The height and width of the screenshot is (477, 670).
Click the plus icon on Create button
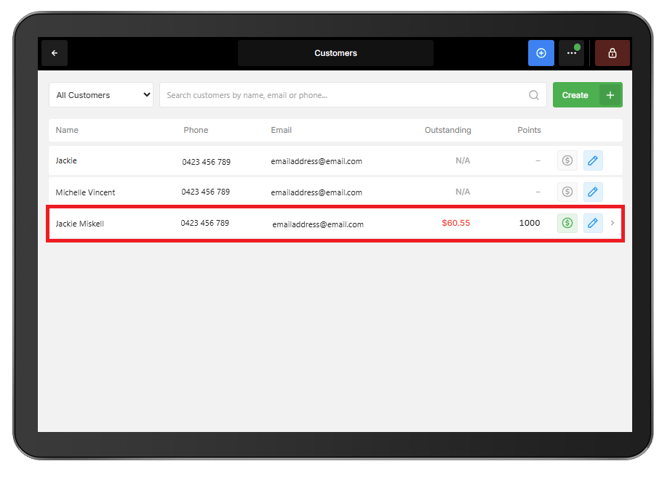click(x=610, y=95)
